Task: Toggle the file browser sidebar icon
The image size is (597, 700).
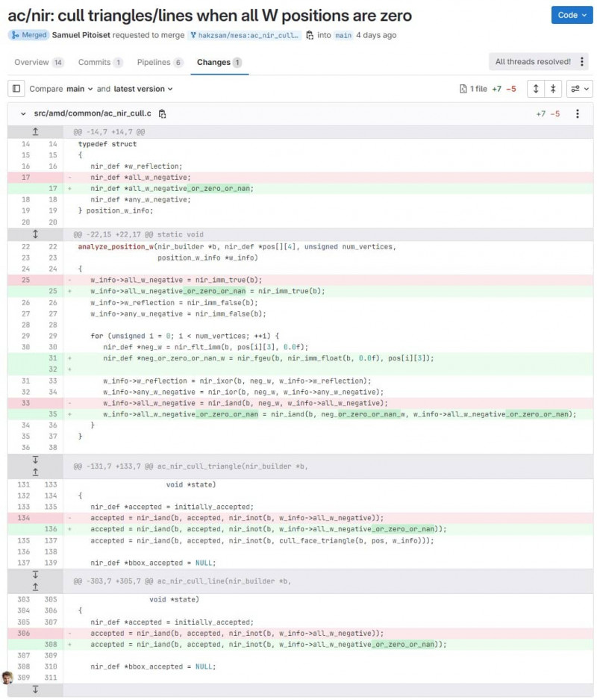Action: (16, 88)
